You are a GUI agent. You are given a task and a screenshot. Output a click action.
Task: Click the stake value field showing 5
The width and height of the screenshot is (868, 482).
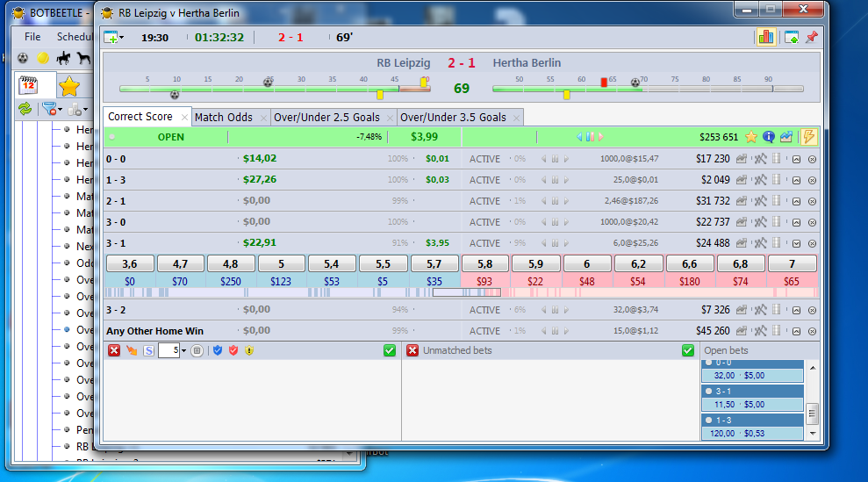tap(169, 350)
